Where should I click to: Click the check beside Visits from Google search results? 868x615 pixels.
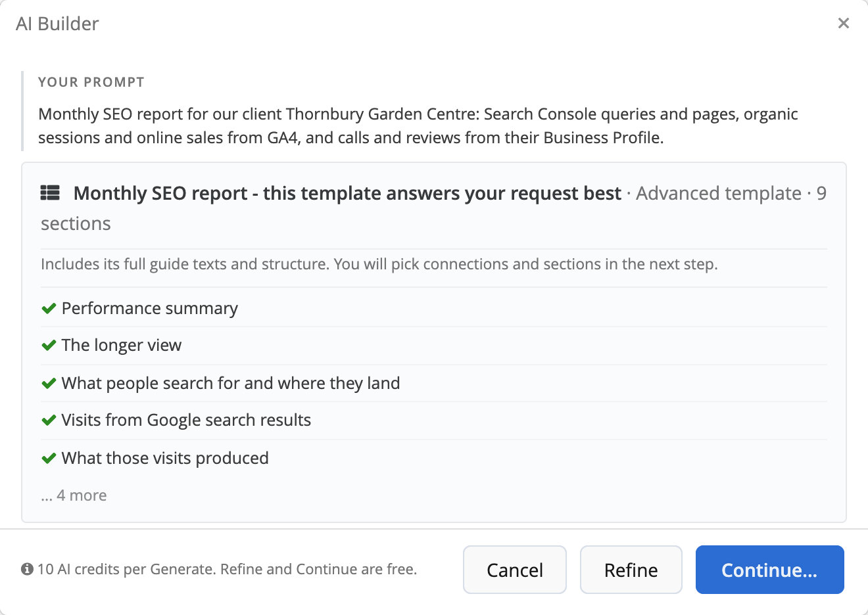(x=49, y=420)
